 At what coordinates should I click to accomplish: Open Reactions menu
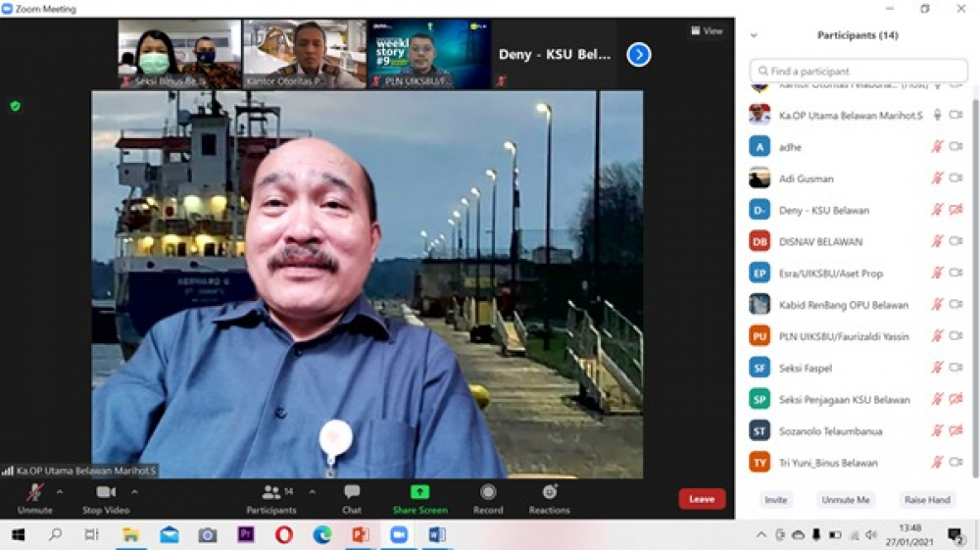click(x=550, y=499)
